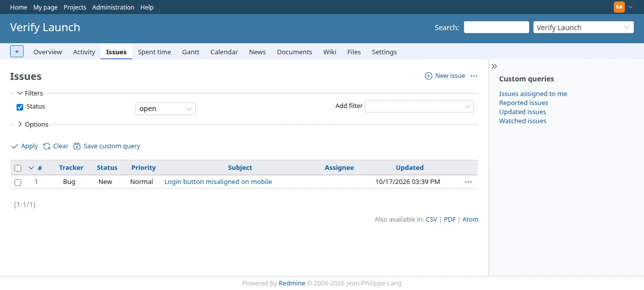
Task: Click the Bug tracker cell
Action: click(x=69, y=182)
